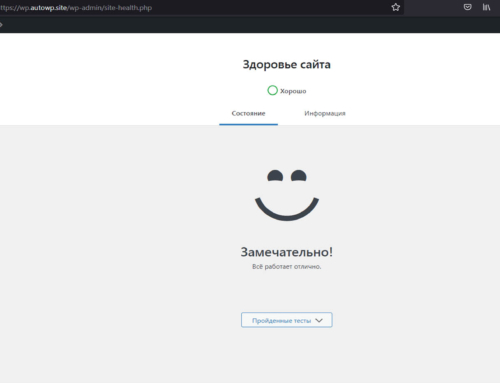Click the green Хорошо status circle

click(272, 90)
